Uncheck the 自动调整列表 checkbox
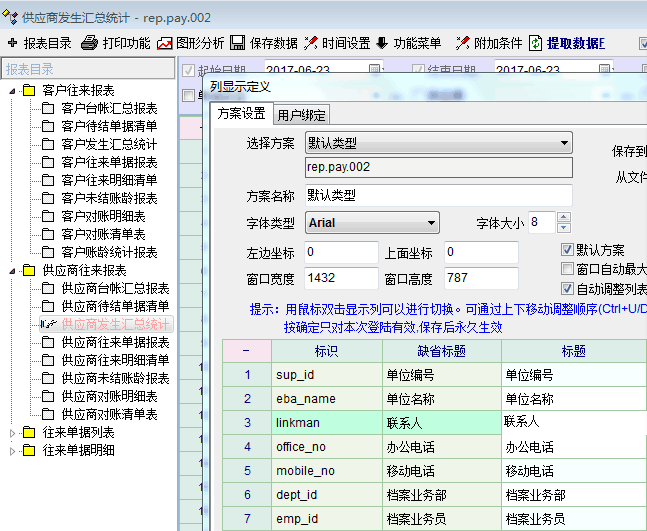This screenshot has width=647, height=531. coord(567,289)
